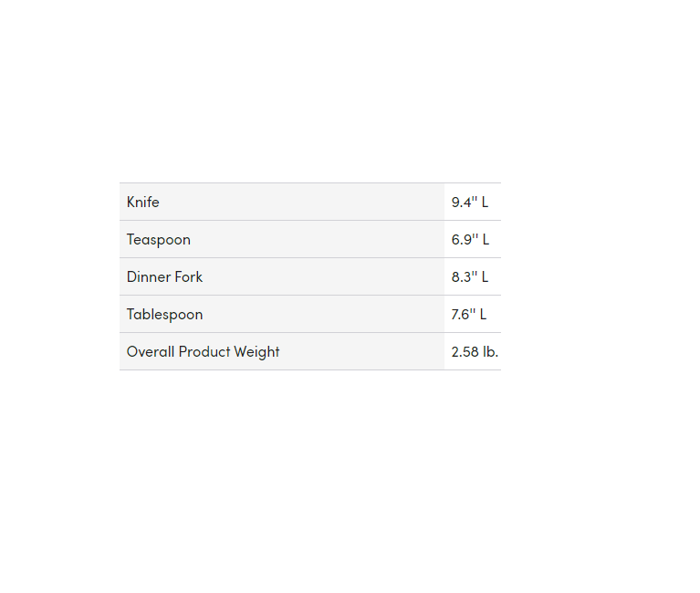Select the Teaspoon row label
Screen dimensions: 700x593
159,240
